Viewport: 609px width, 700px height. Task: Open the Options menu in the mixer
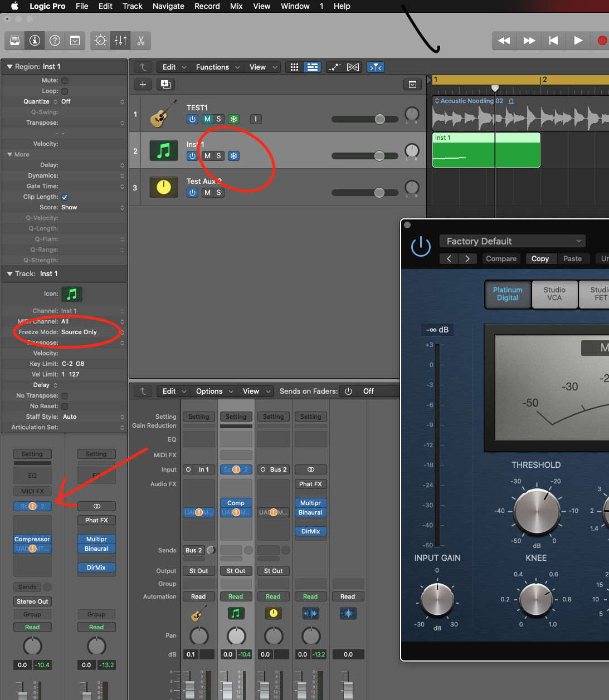tap(215, 391)
